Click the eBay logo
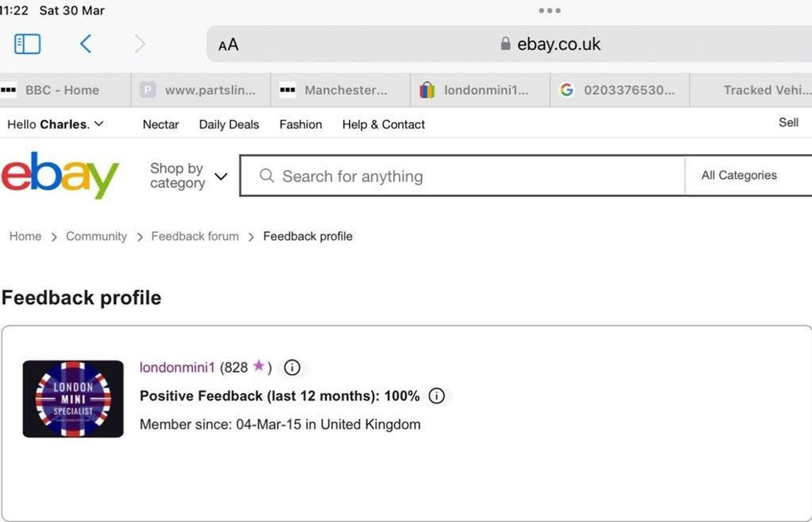The width and height of the screenshot is (812, 522). (60, 175)
